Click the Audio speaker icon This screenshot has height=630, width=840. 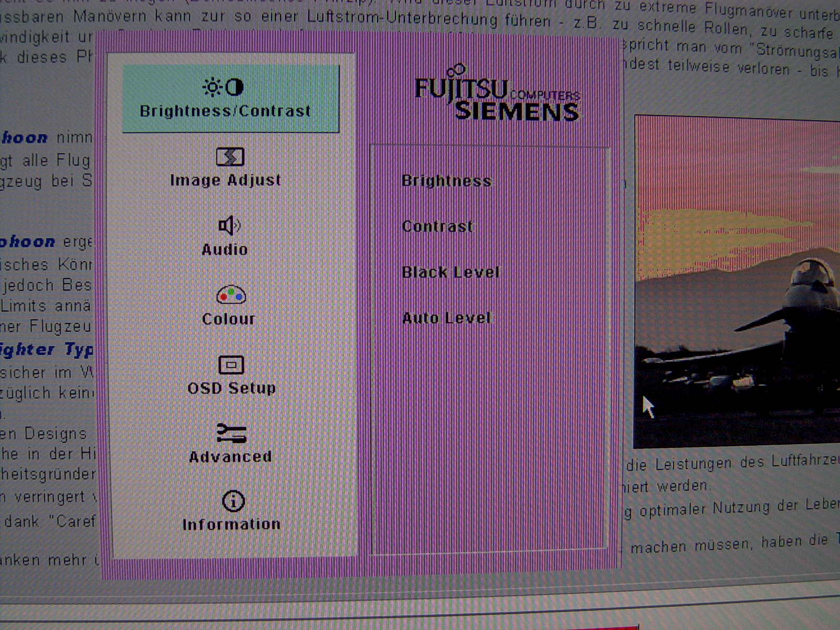(x=229, y=226)
